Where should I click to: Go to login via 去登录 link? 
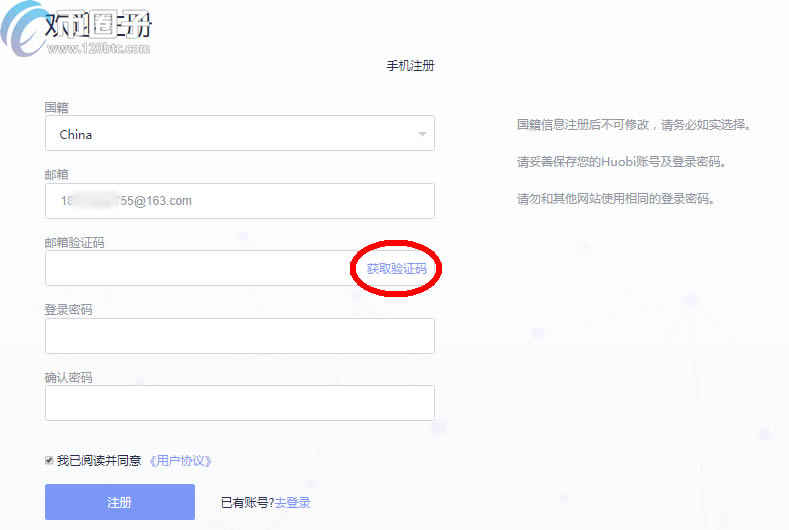point(293,503)
